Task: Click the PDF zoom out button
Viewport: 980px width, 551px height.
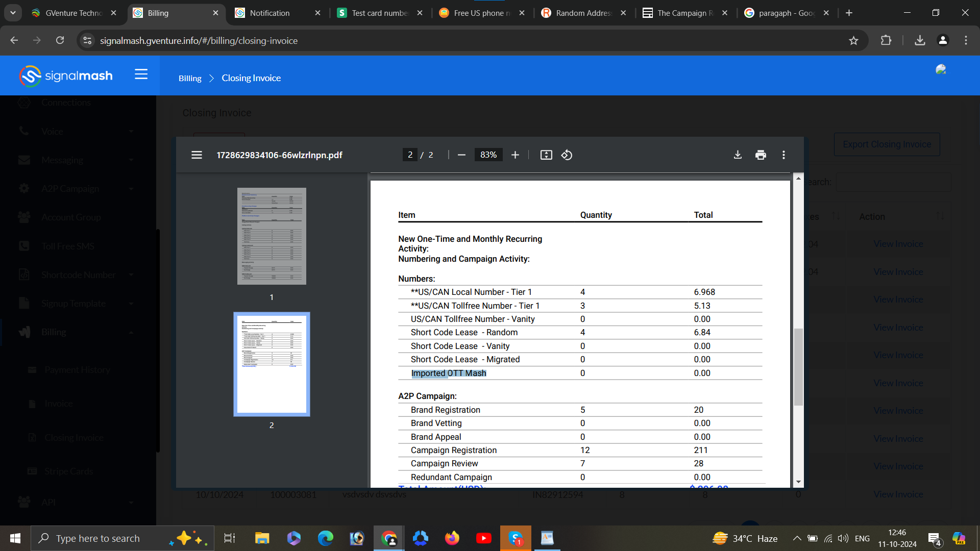Action: [461, 155]
